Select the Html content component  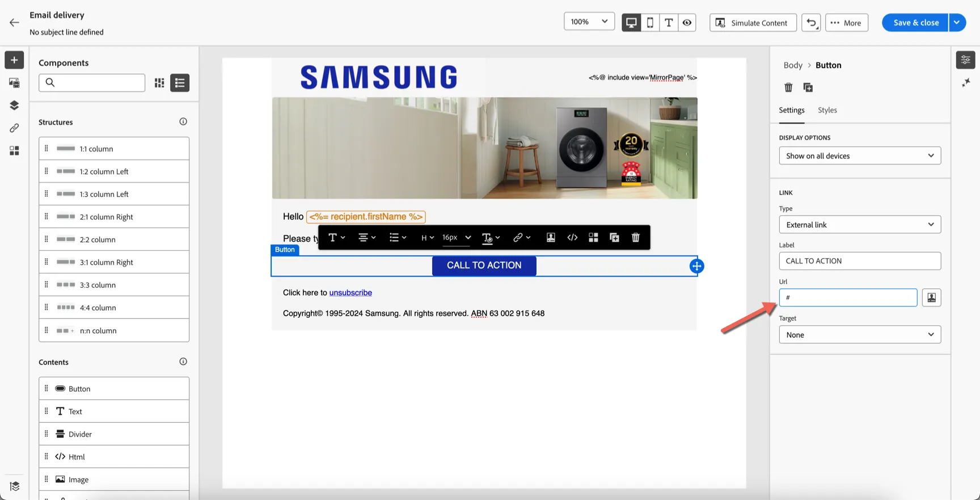[x=114, y=457]
